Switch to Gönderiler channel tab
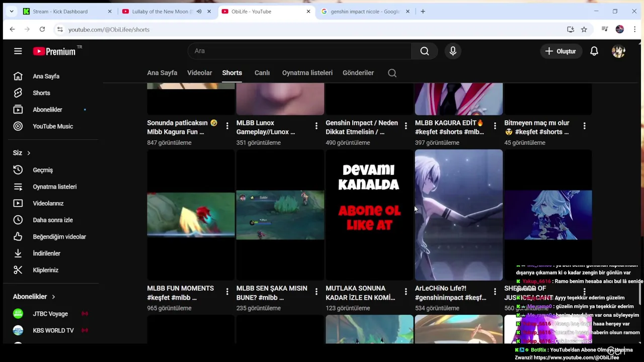 (x=358, y=73)
